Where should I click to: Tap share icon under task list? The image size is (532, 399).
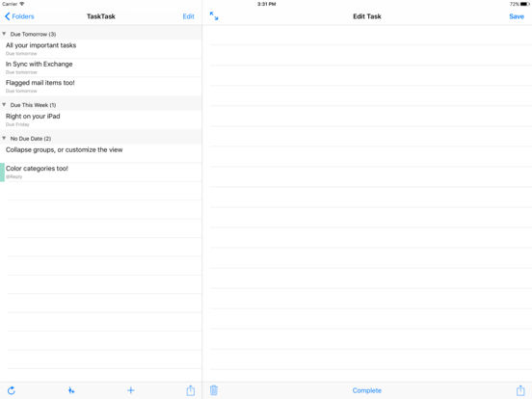[190, 390]
